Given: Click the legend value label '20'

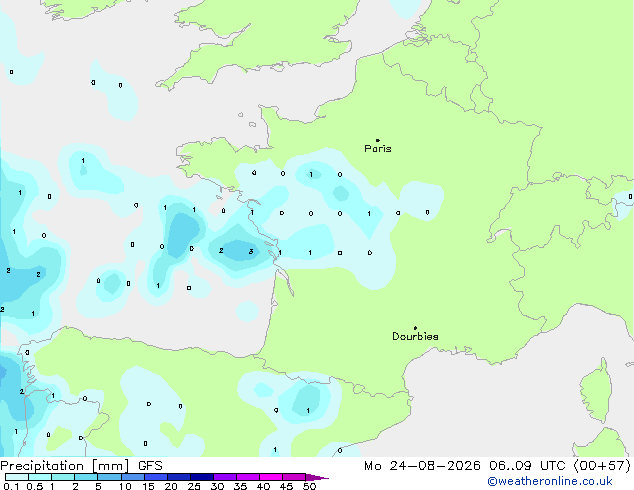Looking at the screenshot, I should [x=171, y=486].
